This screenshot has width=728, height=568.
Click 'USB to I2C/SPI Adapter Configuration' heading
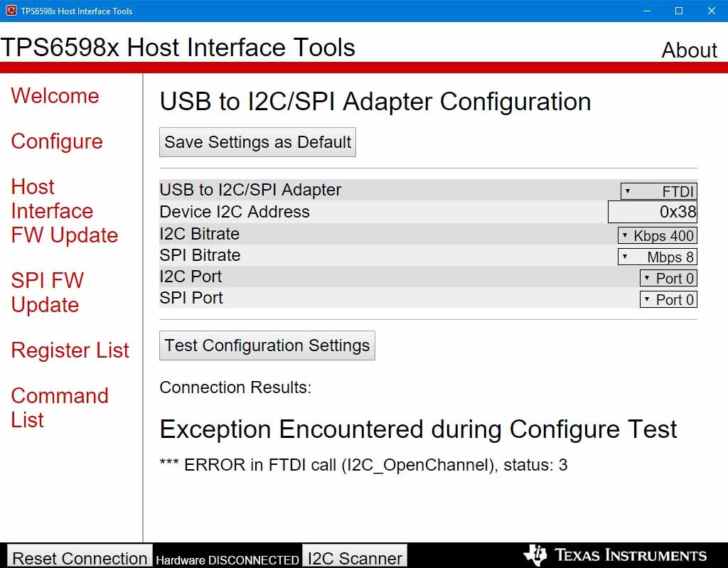(x=375, y=102)
